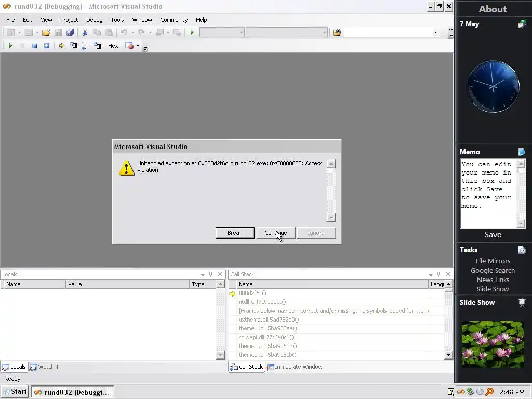
Task: Click the Step Out icon
Action: point(98,46)
